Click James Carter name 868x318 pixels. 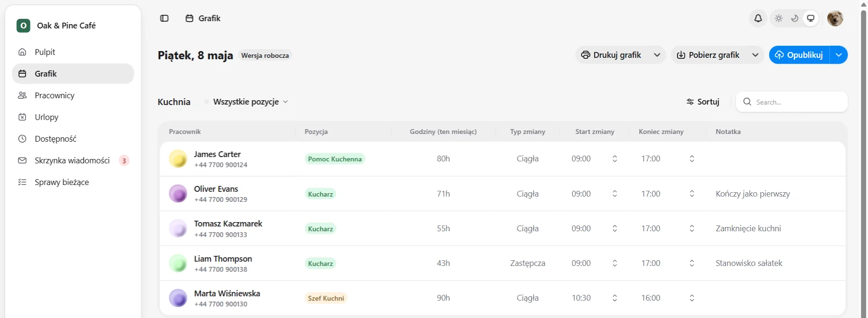pos(217,154)
